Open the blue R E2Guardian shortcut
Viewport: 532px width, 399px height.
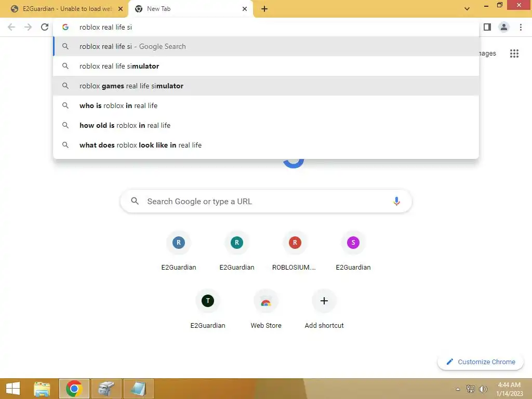click(179, 251)
